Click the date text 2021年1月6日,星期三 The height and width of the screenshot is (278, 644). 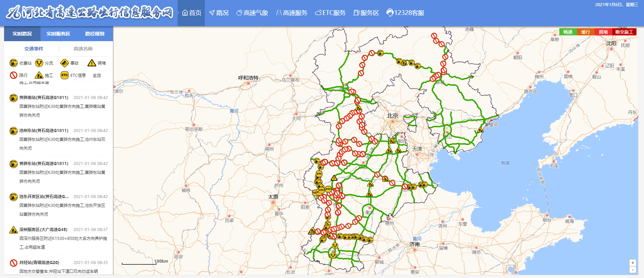[x=616, y=5]
